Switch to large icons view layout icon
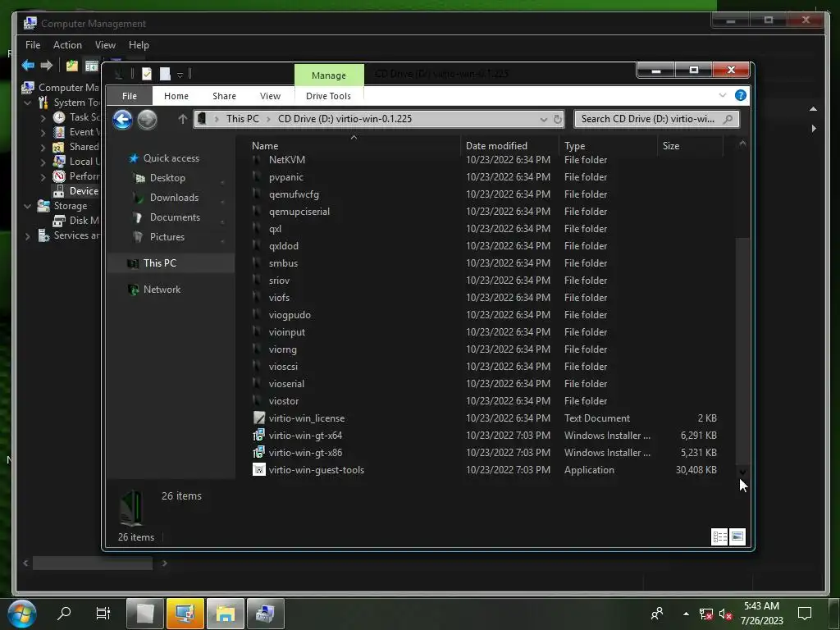Image resolution: width=840 pixels, height=630 pixels. pos(737,536)
